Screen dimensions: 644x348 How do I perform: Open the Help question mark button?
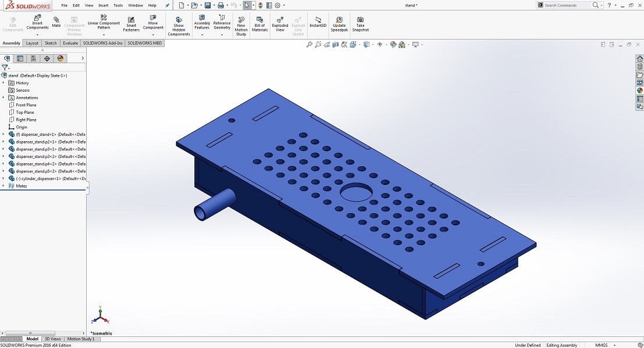point(609,5)
